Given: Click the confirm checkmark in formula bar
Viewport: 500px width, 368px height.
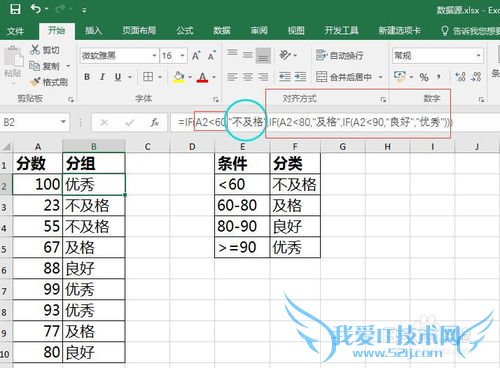Looking at the screenshot, I should pyautogui.click(x=129, y=123).
